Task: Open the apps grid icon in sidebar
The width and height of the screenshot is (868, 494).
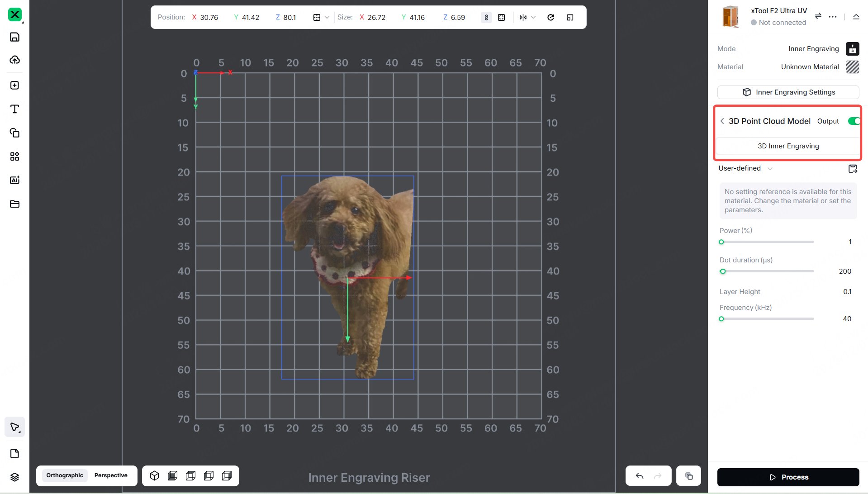Action: point(14,157)
